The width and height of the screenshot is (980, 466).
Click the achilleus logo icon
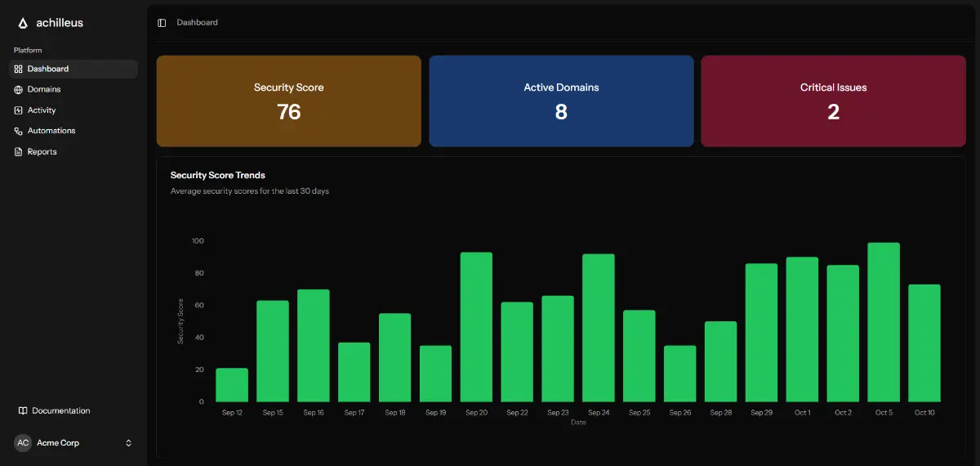tap(23, 23)
